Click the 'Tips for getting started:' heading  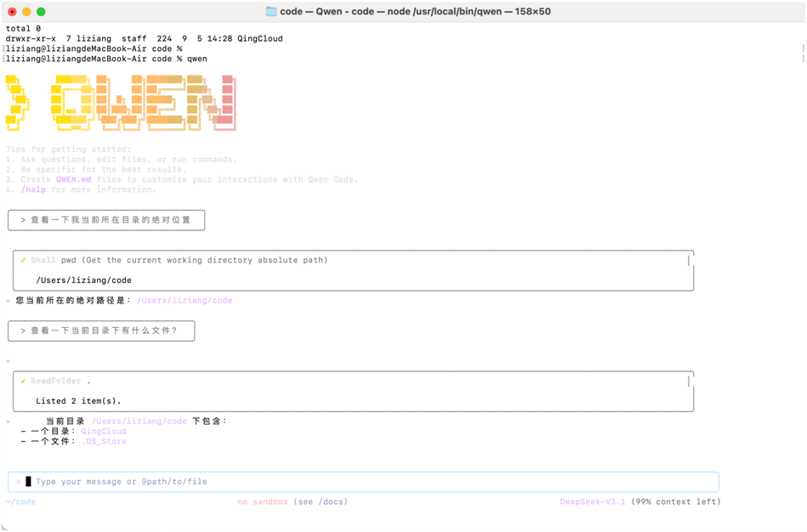coord(68,150)
